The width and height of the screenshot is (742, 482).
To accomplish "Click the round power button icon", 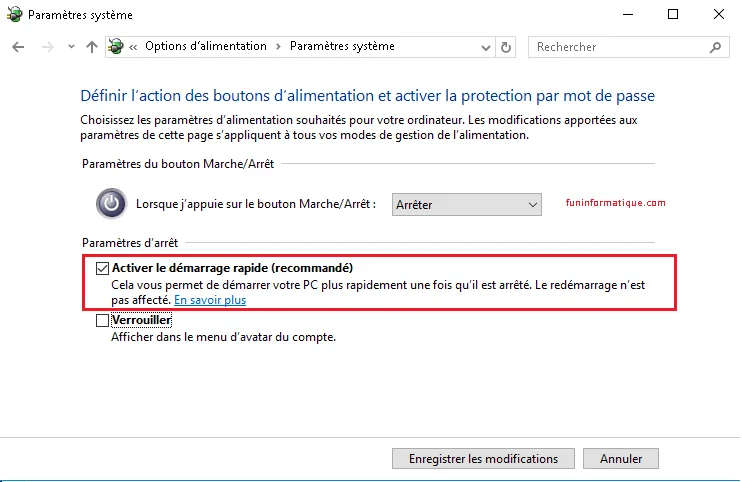I will coord(111,204).
